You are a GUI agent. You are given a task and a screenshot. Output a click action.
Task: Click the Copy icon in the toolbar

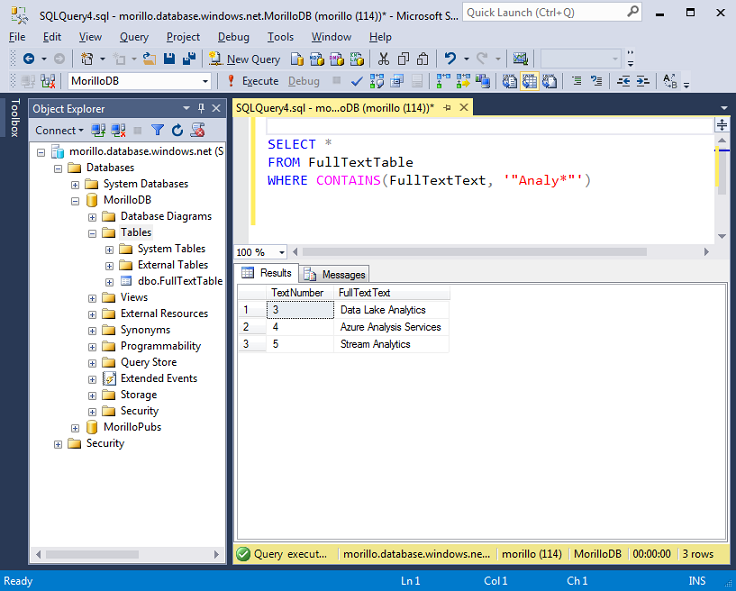pos(403,59)
